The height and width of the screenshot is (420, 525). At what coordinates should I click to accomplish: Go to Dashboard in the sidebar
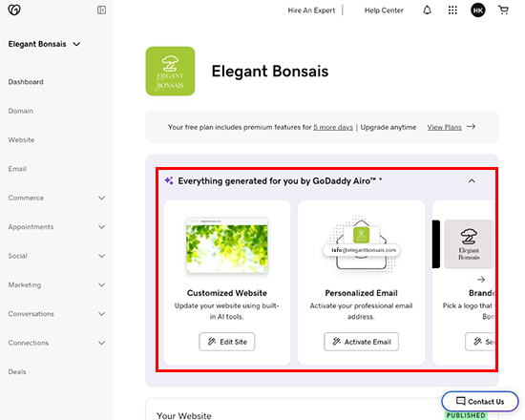(26, 82)
